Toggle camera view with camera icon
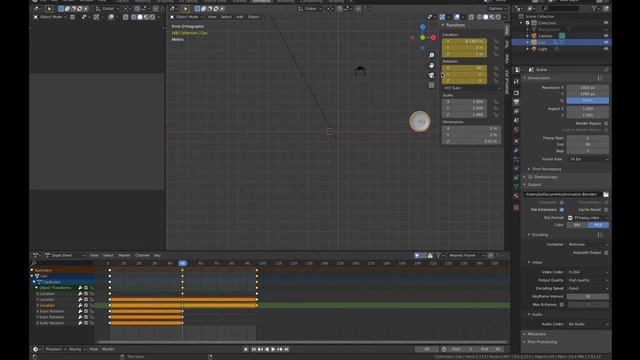This screenshot has height=360, width=640. point(431,75)
